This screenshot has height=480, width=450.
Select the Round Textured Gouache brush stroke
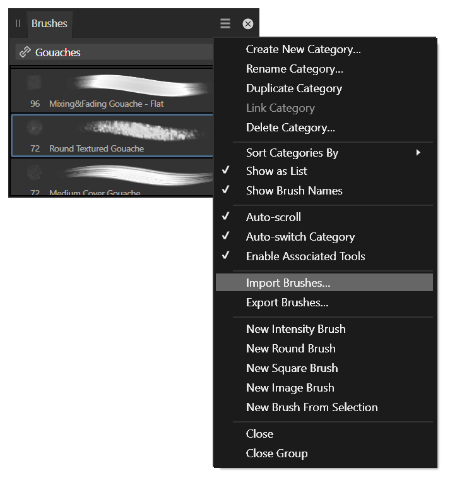[143, 130]
